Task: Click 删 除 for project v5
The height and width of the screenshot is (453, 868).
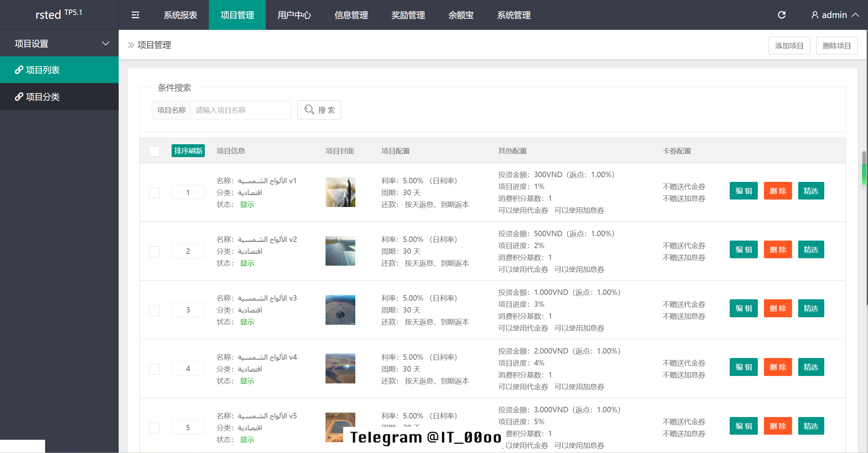Action: (x=778, y=426)
